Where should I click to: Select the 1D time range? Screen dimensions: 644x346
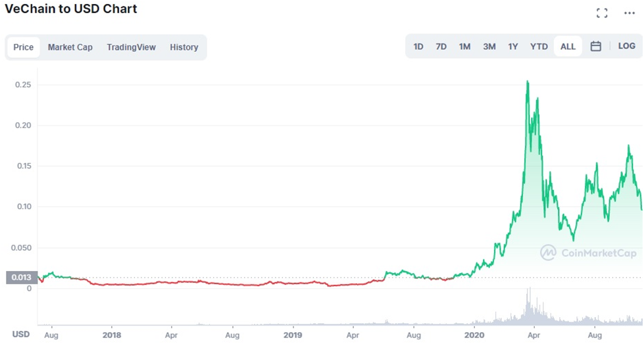(418, 47)
